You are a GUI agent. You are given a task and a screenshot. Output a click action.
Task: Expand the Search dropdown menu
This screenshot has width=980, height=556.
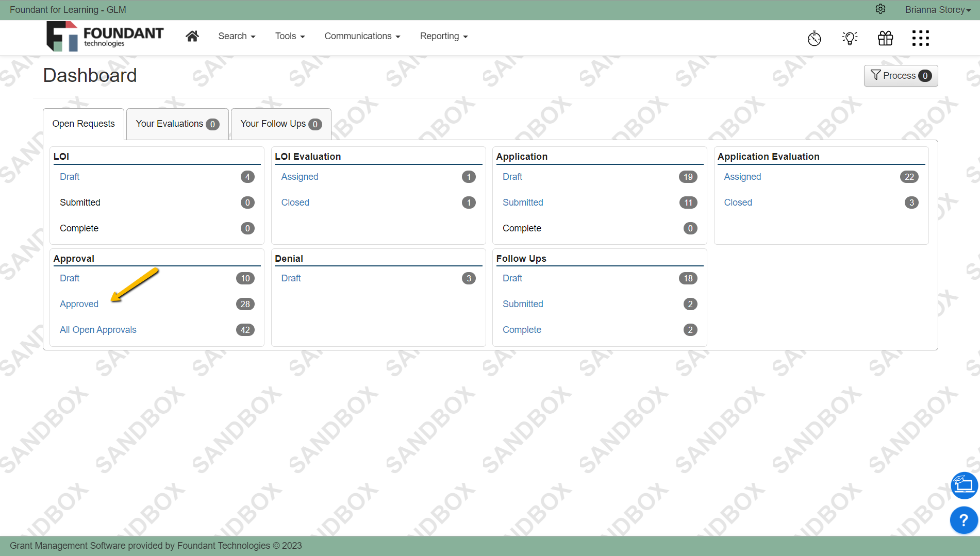tap(236, 36)
